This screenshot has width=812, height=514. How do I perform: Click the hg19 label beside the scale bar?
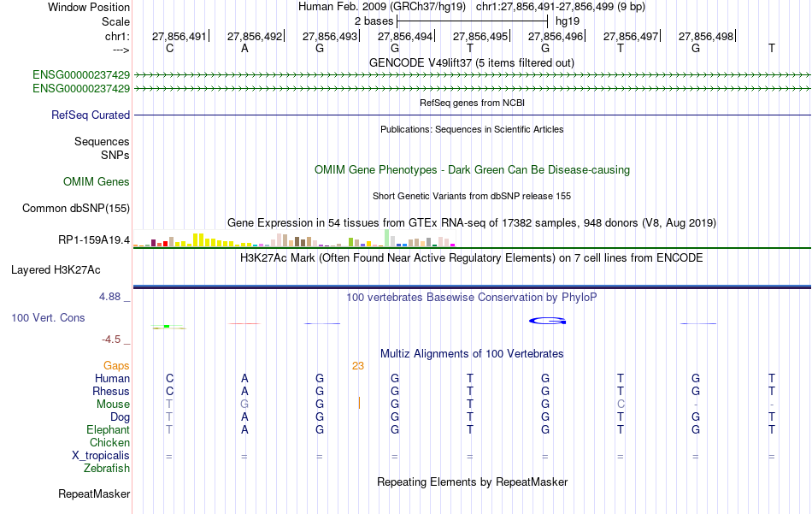point(568,21)
